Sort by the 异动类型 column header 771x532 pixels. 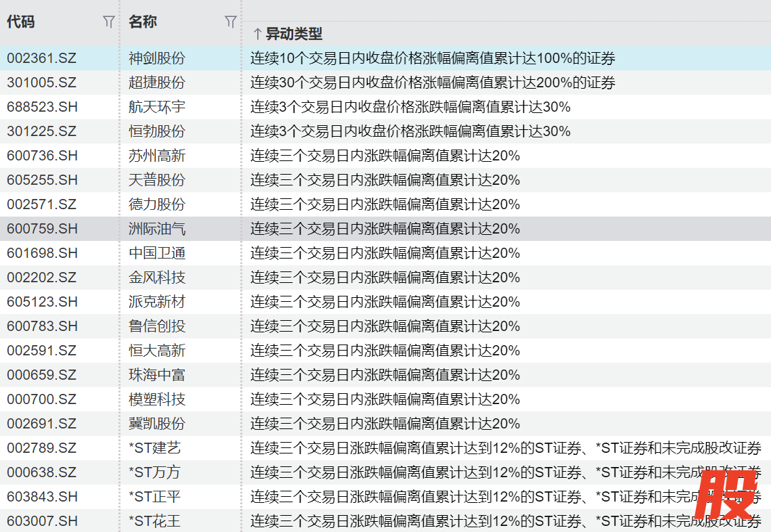(x=293, y=34)
